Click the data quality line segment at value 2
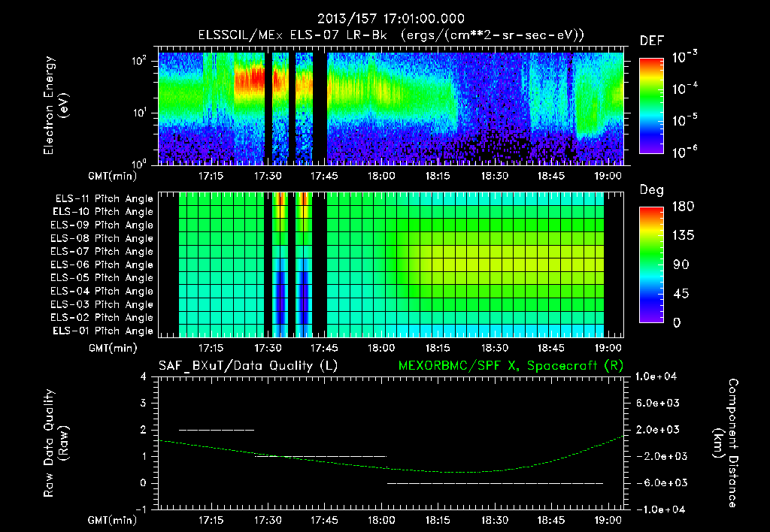Viewport: 770px width, 532px height. click(217, 430)
